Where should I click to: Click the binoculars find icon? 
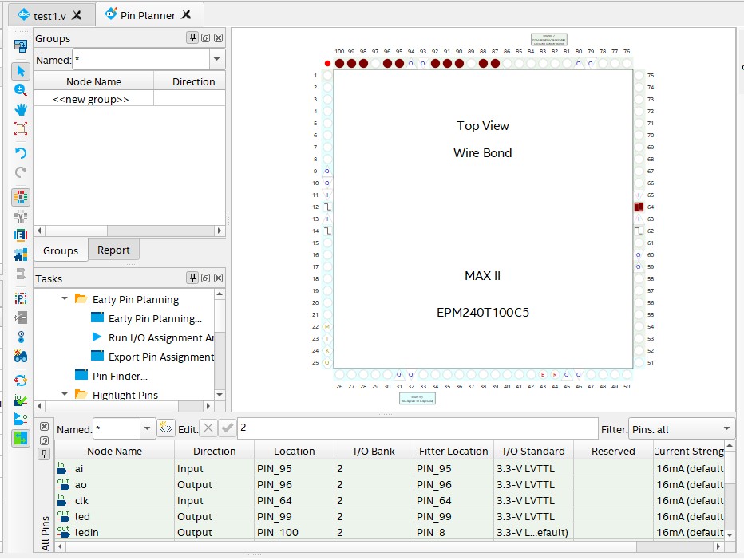click(21, 357)
